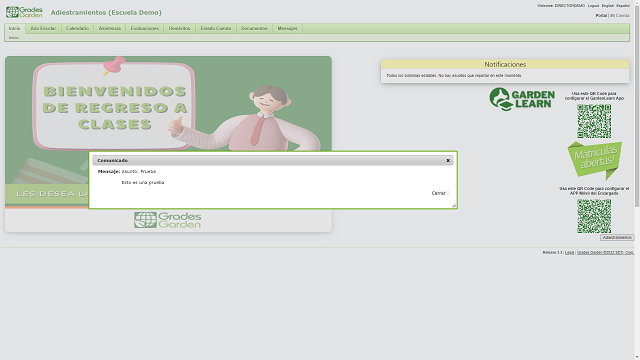Click the scrollbar up arrow
640x360 pixels.
(637, 2)
